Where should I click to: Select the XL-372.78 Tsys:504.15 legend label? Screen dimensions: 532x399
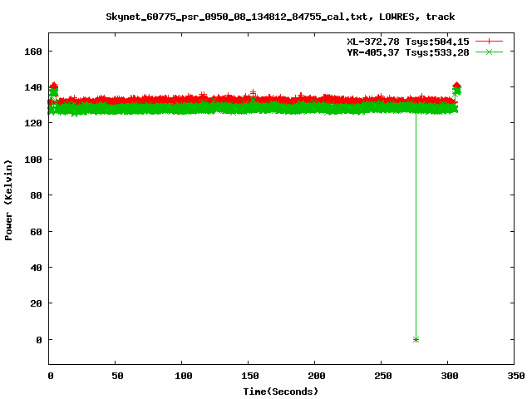pyautogui.click(x=408, y=42)
